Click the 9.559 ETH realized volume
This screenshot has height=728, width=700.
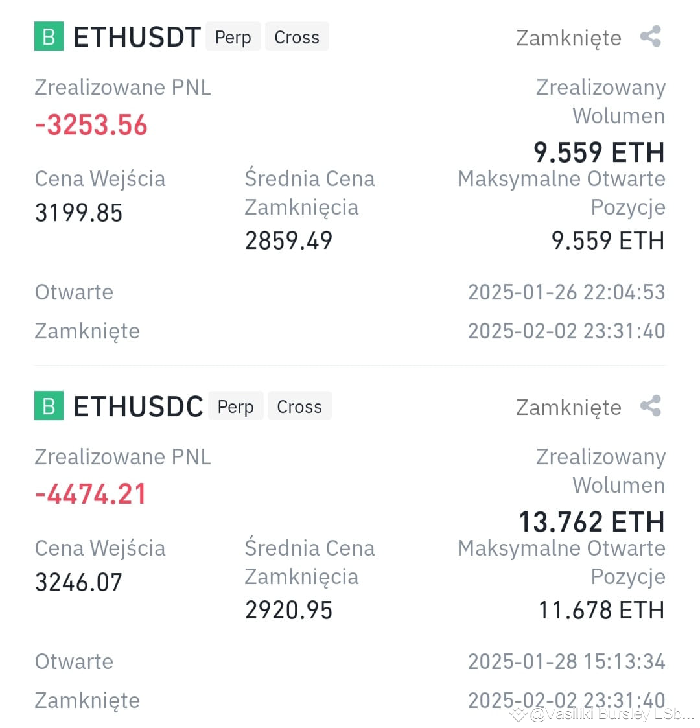[600, 153]
